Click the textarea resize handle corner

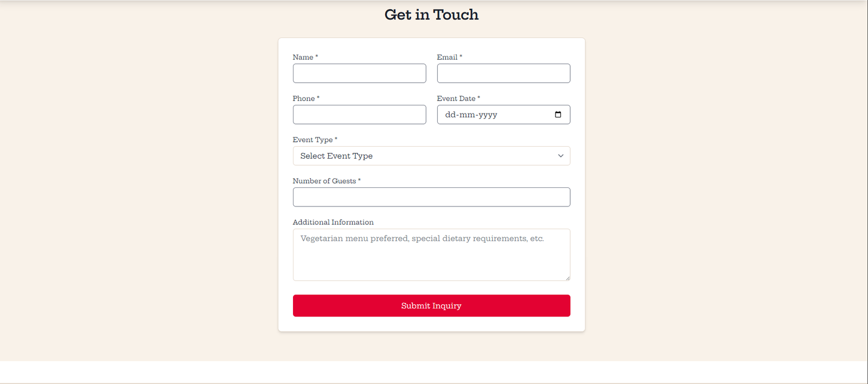567,278
